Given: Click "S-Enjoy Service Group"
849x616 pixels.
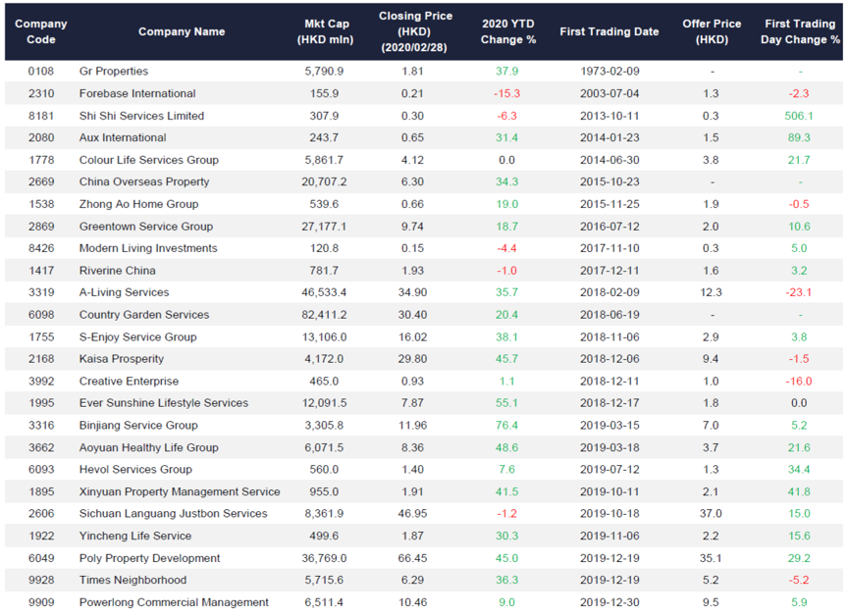Looking at the screenshot, I should [x=138, y=336].
